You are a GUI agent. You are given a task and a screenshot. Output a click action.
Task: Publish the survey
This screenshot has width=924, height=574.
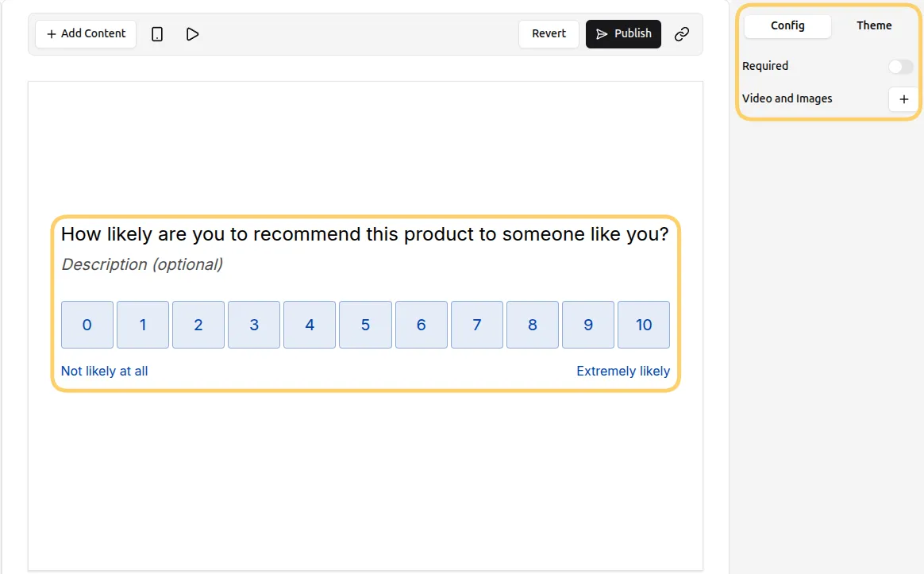pyautogui.click(x=623, y=34)
